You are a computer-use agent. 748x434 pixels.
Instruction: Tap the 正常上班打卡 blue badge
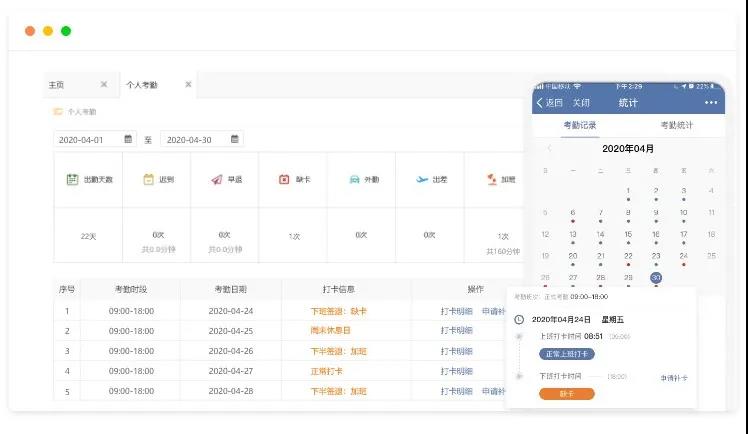pyautogui.click(x=567, y=354)
